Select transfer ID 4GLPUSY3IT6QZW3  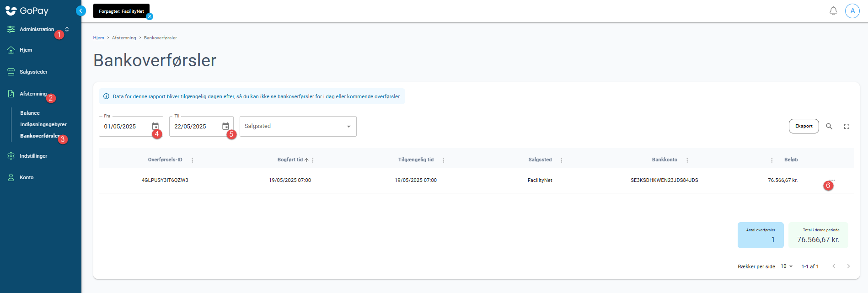pyautogui.click(x=165, y=180)
